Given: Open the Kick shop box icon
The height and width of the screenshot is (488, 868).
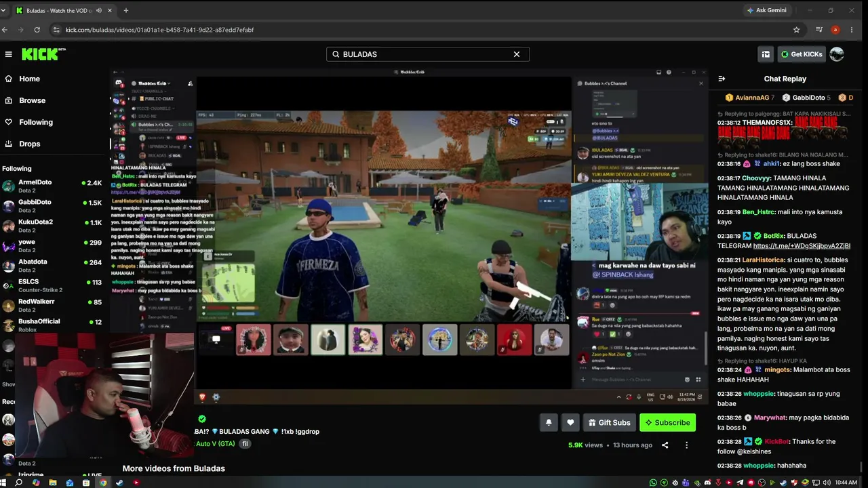Looking at the screenshot, I should (x=766, y=54).
